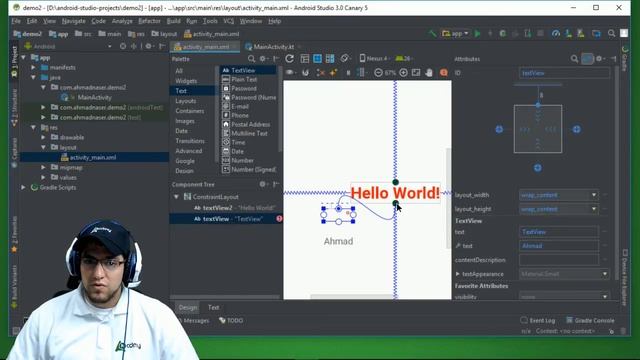Switch to Design view mode icon
The height and width of the screenshot is (360, 640).
[x=304, y=59]
